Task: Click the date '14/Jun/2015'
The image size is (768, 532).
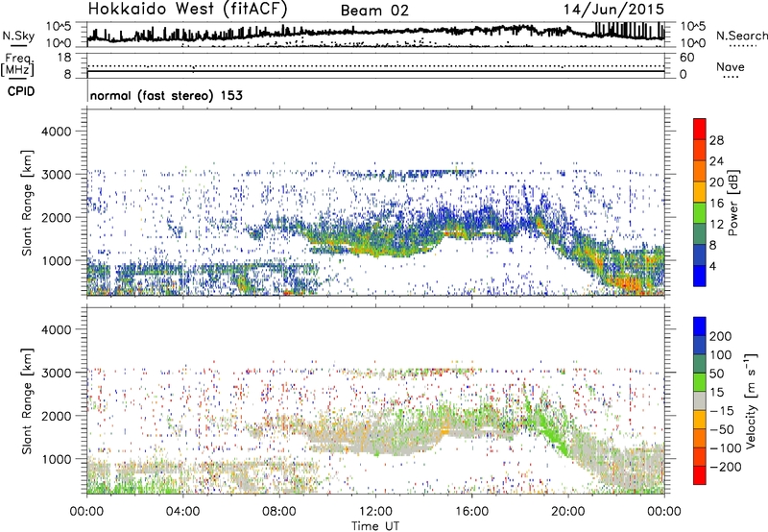Action: 613,9
